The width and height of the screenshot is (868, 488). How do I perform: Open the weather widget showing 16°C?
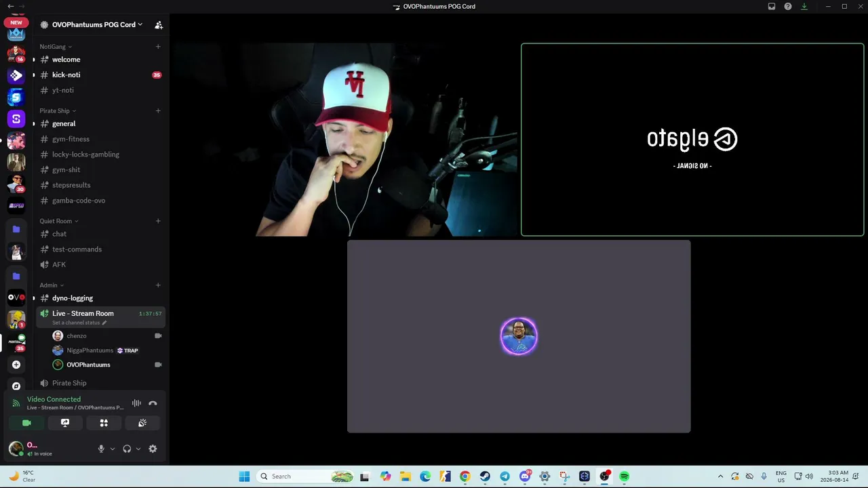tap(22, 476)
